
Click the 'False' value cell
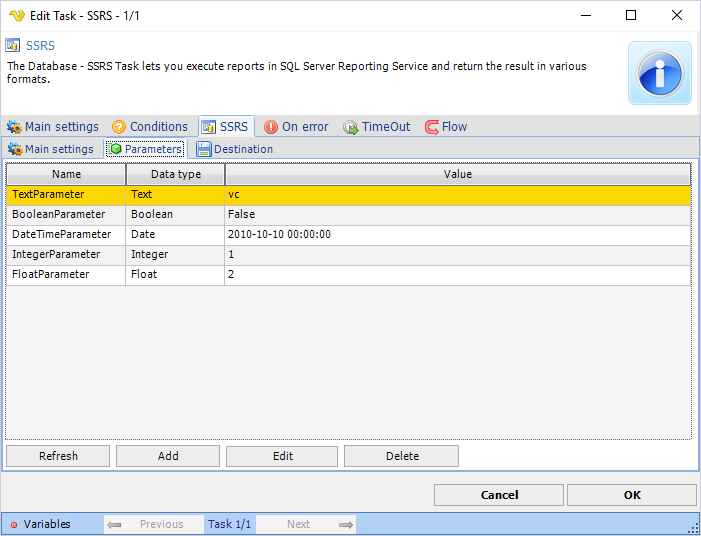point(458,215)
